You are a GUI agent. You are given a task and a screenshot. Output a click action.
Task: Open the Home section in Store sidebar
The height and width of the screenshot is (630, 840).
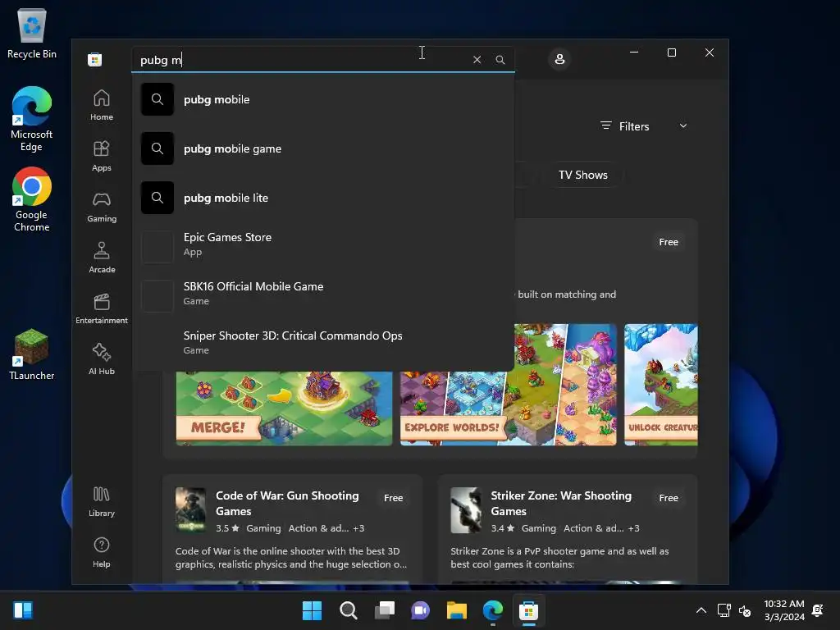101,105
